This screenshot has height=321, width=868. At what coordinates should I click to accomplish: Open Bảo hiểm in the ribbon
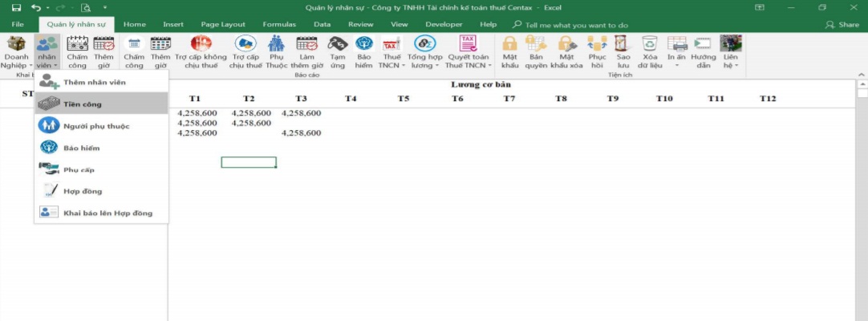click(x=364, y=45)
